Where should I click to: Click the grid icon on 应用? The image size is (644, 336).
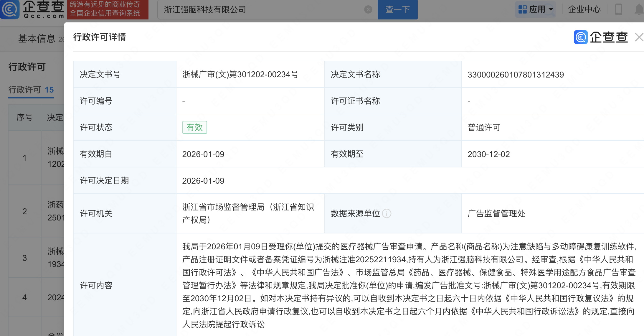click(522, 9)
